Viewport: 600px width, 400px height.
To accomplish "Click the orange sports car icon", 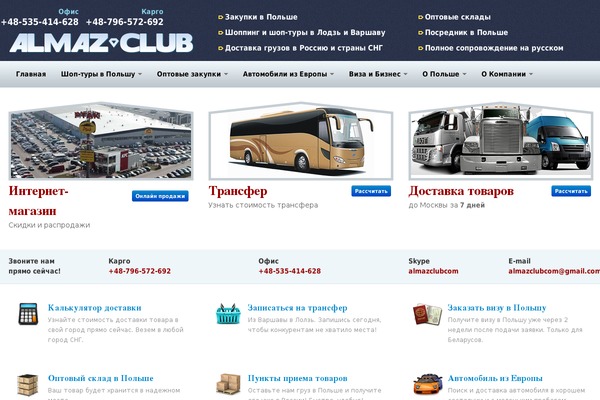I will coord(428,384).
